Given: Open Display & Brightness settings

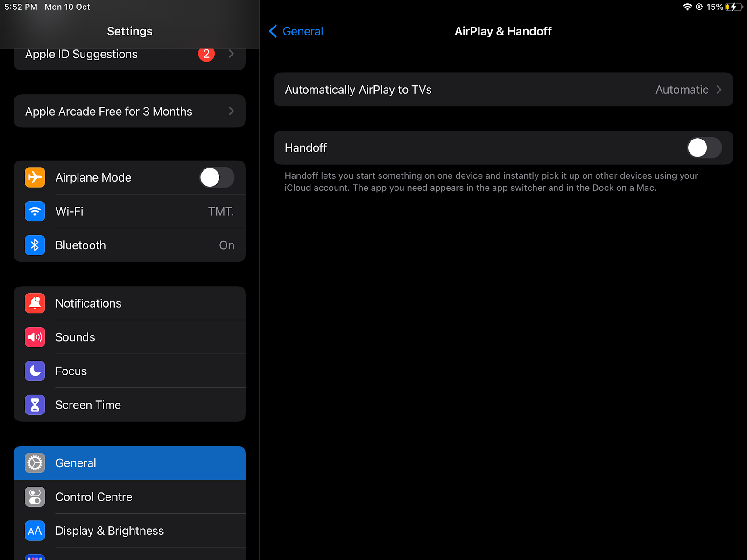Looking at the screenshot, I should pos(130,531).
